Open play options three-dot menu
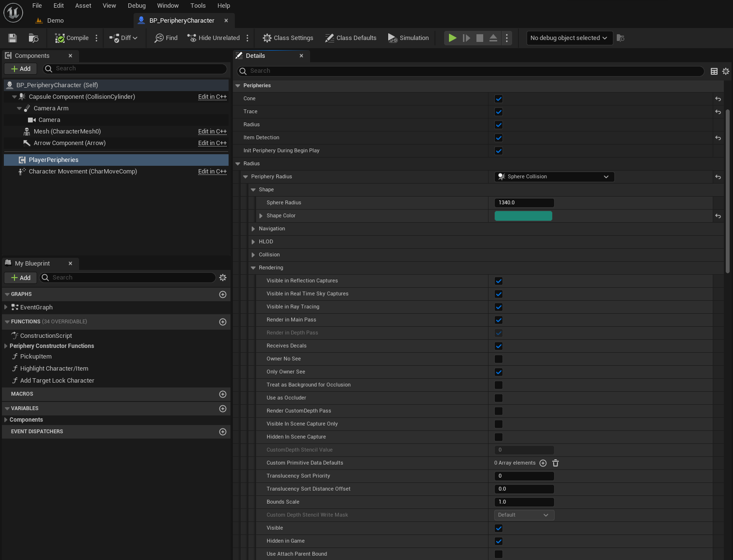 (507, 38)
